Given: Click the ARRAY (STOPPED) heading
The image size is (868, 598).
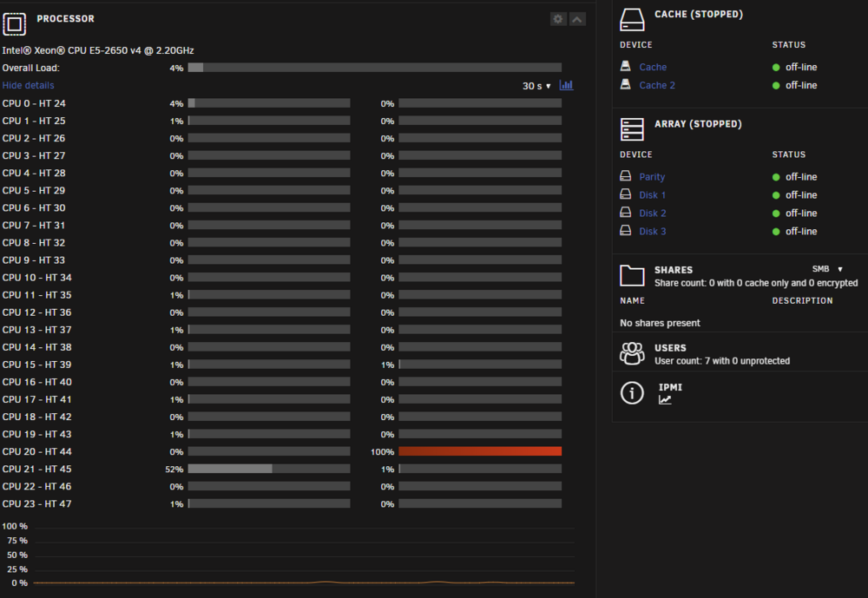Looking at the screenshot, I should [698, 124].
